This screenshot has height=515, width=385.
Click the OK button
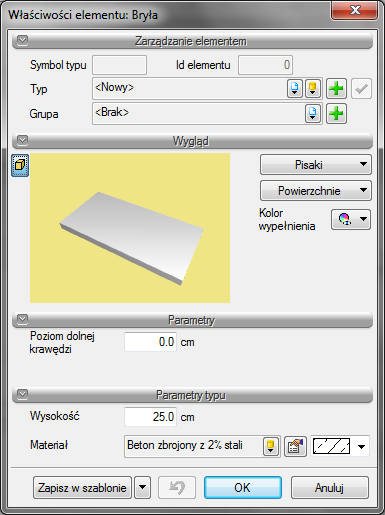tap(243, 488)
